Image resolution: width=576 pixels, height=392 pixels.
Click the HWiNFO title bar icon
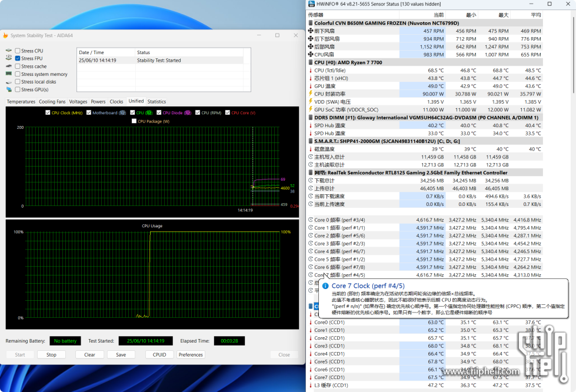[311, 4]
